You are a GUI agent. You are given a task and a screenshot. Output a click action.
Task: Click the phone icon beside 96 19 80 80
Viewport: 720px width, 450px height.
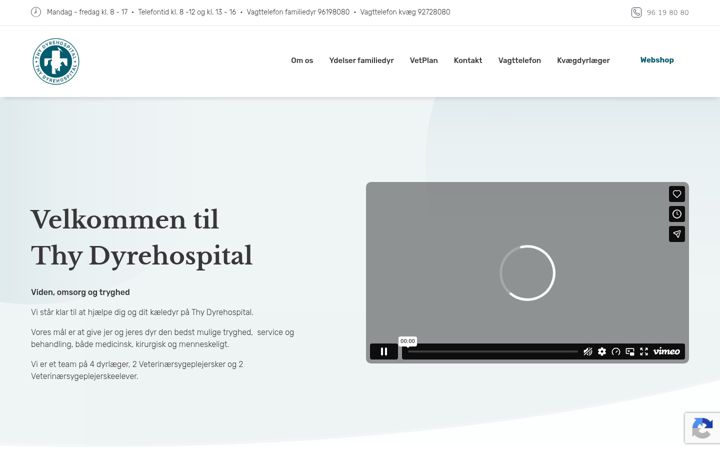click(636, 12)
